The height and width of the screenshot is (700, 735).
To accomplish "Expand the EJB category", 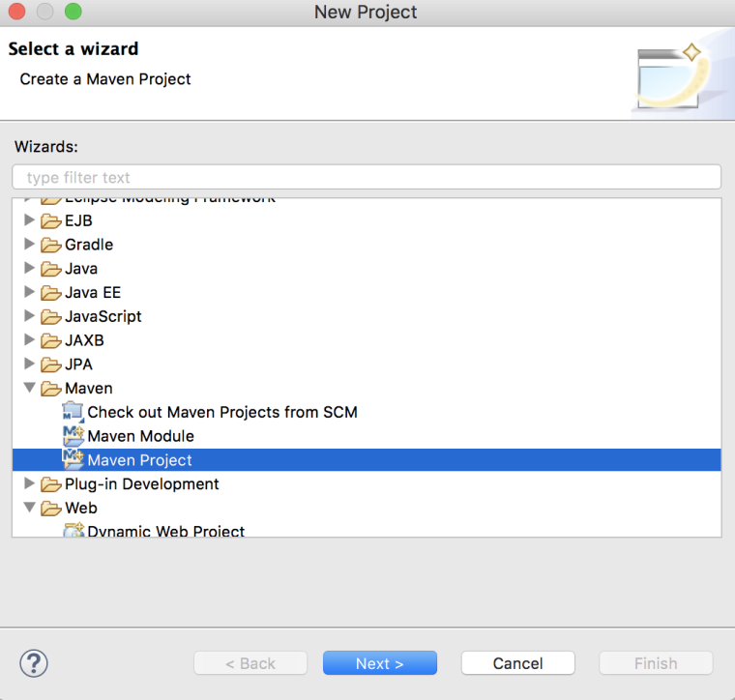I will [x=29, y=219].
